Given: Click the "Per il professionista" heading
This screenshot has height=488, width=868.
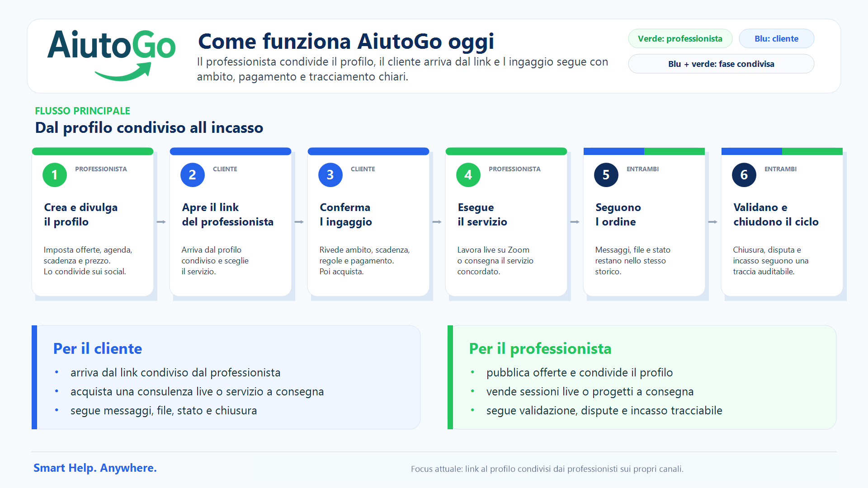Looking at the screenshot, I should click(x=540, y=349).
